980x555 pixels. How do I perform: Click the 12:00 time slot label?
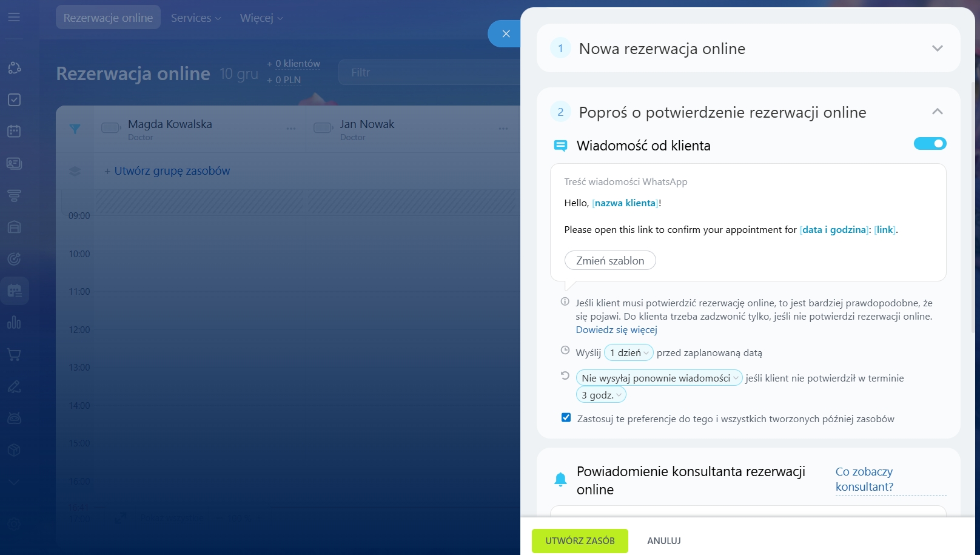point(79,330)
